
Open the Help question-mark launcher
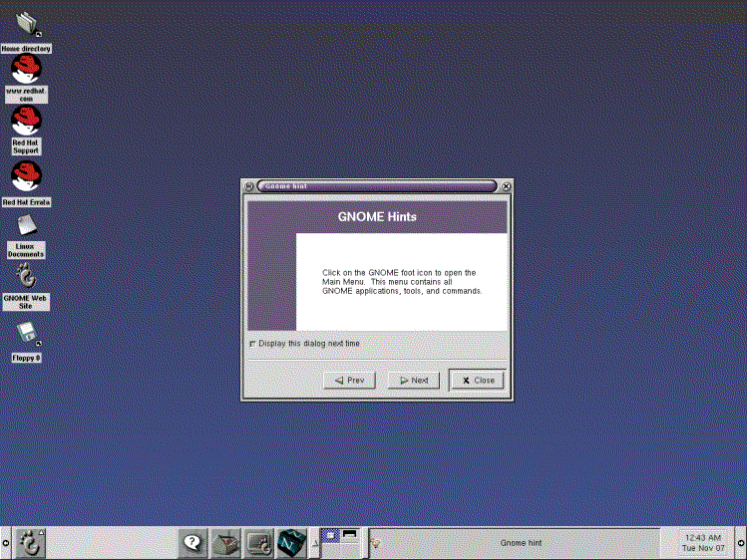pos(192,543)
